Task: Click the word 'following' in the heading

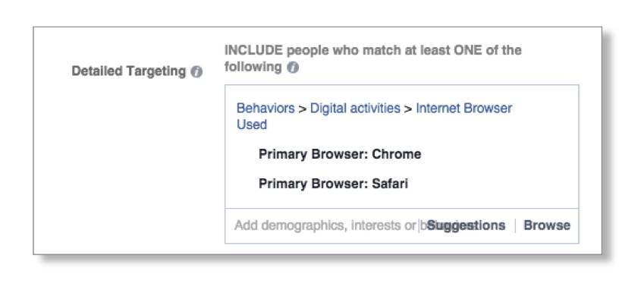Action: point(253,67)
